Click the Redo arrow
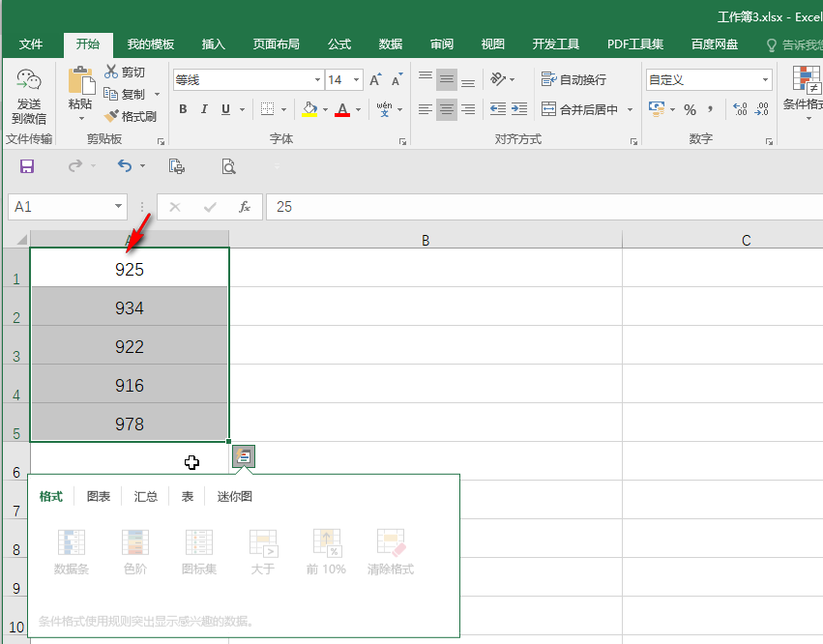The height and width of the screenshot is (644, 823). (75, 166)
